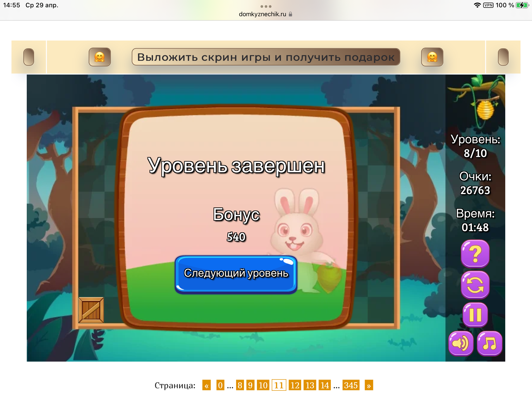Click the wooden crate in game board

91,310
